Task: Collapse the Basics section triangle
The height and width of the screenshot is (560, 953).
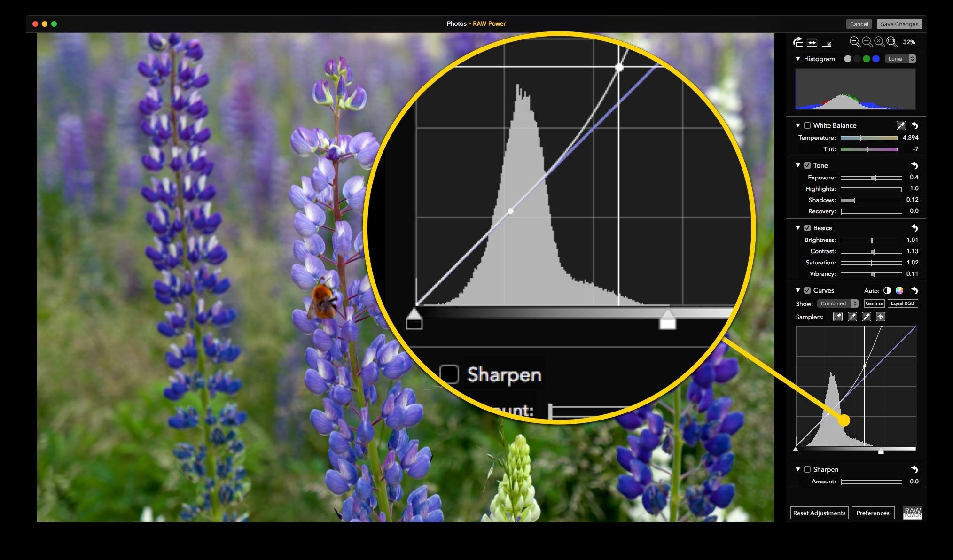Action: (x=798, y=228)
